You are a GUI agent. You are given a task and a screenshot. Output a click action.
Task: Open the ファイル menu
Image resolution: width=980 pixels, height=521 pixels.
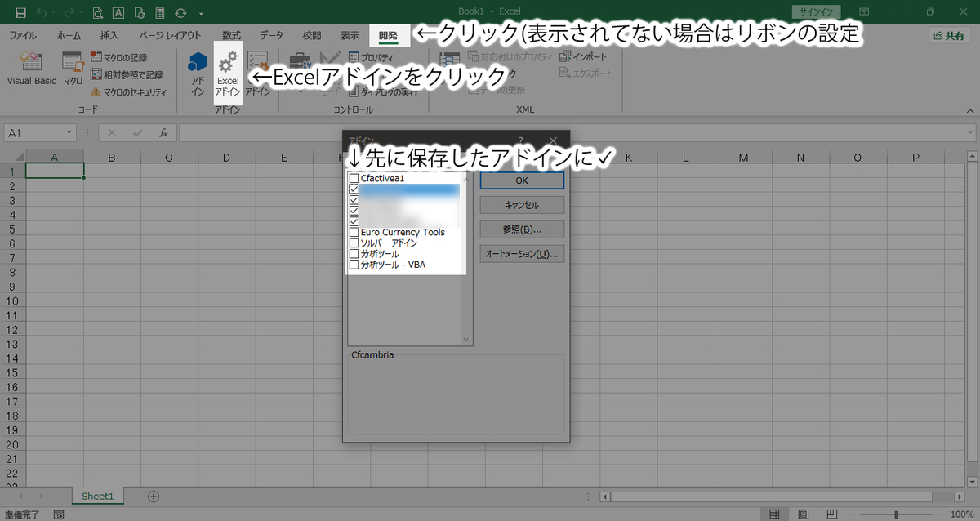[23, 35]
